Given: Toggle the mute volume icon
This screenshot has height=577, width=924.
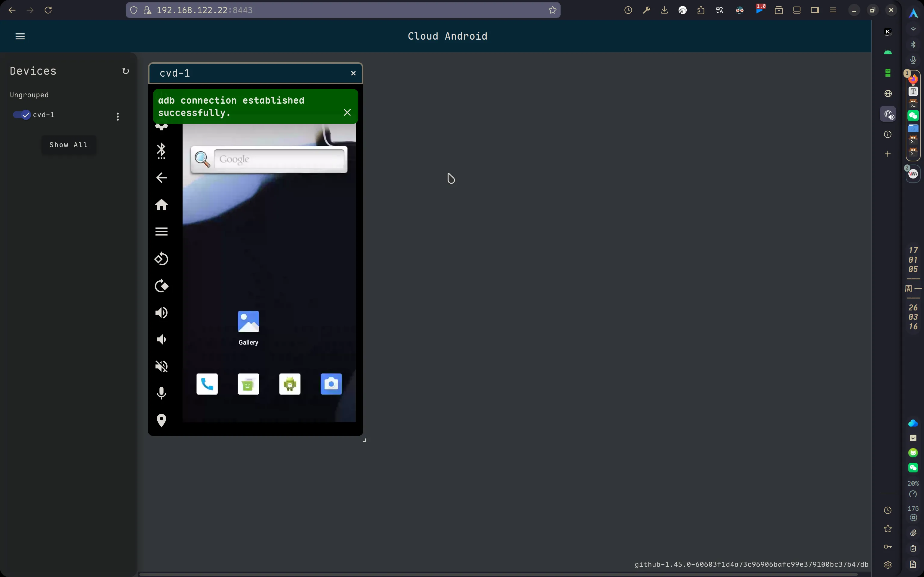Looking at the screenshot, I should [162, 366].
